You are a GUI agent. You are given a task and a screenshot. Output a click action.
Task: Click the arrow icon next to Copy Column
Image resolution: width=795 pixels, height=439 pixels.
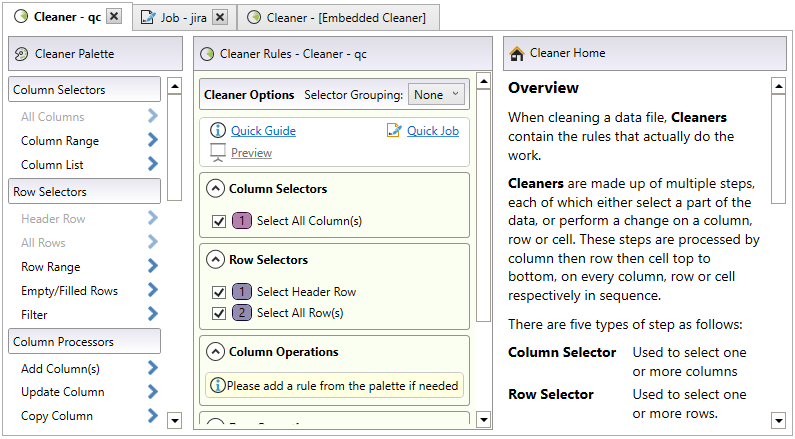(152, 416)
